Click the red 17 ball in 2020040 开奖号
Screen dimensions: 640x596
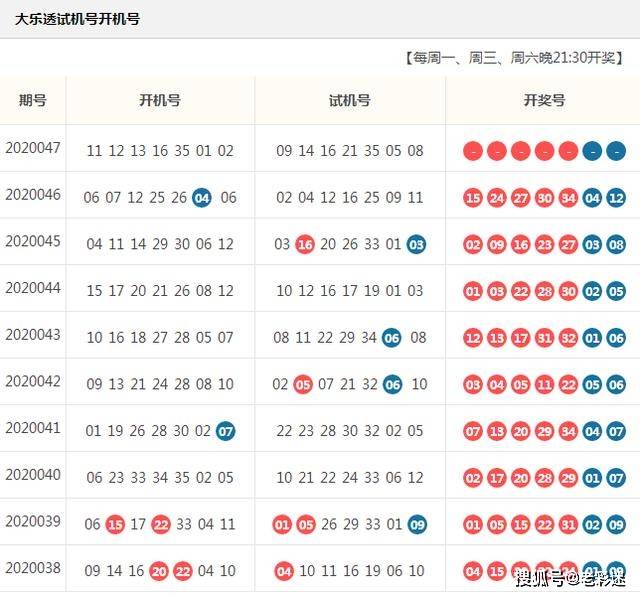pyautogui.click(x=497, y=478)
